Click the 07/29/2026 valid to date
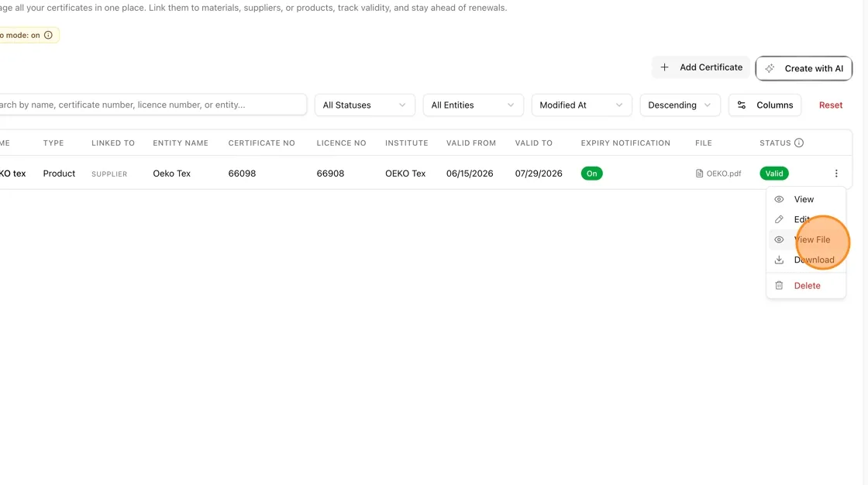Image resolution: width=868 pixels, height=485 pixels. [x=538, y=174]
